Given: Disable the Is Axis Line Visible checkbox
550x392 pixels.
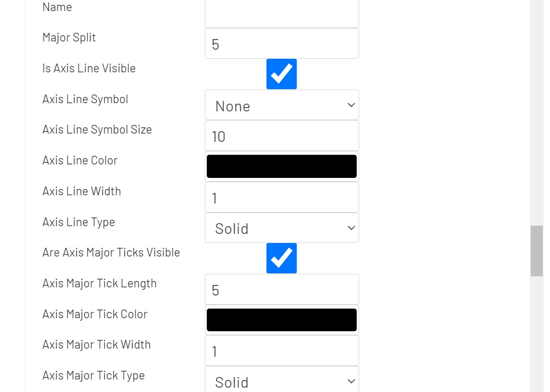Looking at the screenshot, I should coord(282,74).
